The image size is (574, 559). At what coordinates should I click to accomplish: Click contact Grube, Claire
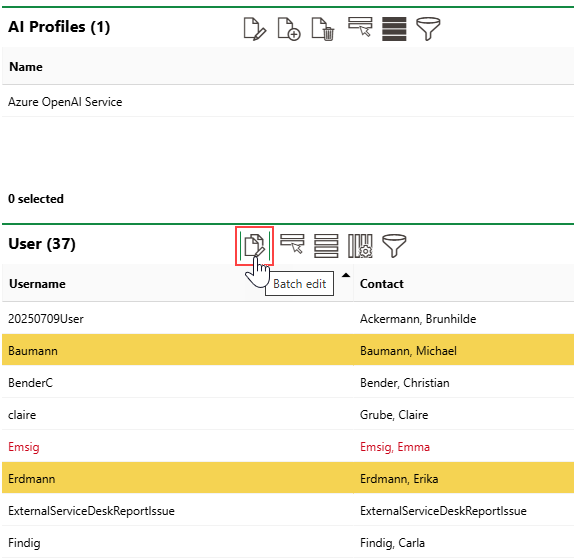click(394, 414)
